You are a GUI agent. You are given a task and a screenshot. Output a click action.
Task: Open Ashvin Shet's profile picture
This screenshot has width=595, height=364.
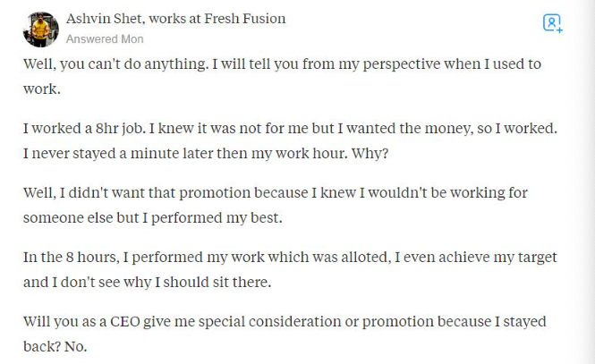[x=40, y=29]
